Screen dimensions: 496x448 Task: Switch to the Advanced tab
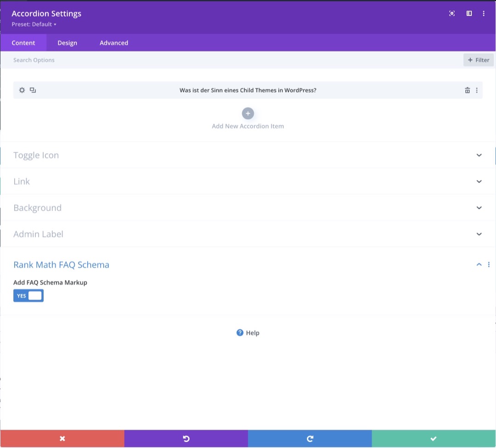pos(114,43)
